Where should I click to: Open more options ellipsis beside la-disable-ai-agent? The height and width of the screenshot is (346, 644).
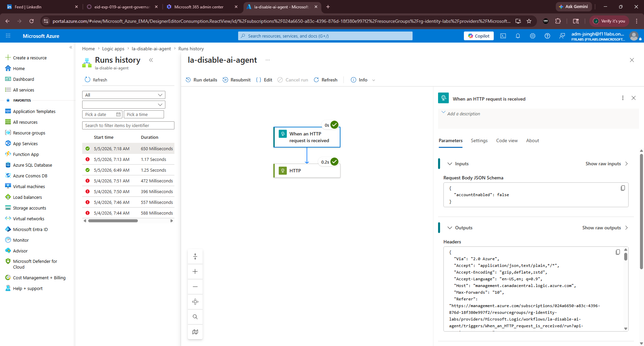268,60
